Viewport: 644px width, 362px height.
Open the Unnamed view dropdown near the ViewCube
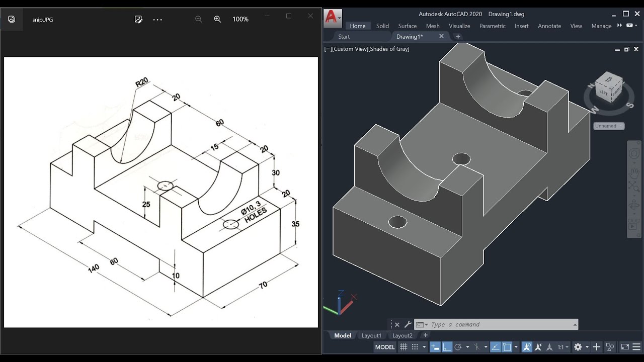(608, 126)
